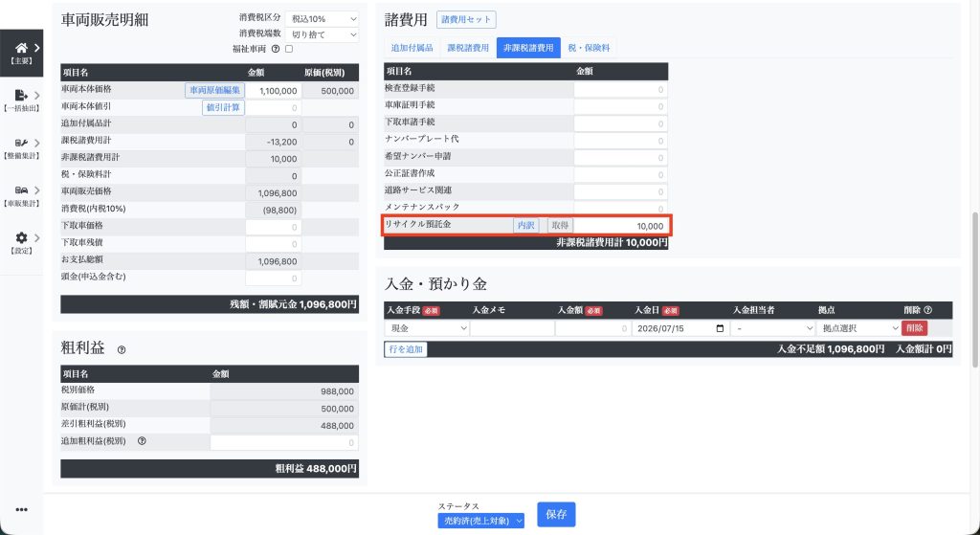Click the 下取車諸手続 amount field
Screen dimensions: 980x535
(x=620, y=123)
